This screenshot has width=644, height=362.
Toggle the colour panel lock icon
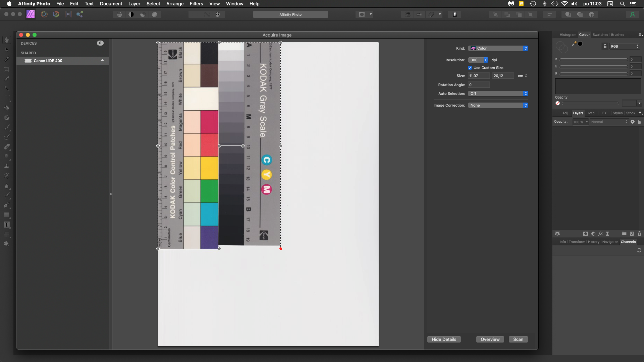click(x=605, y=46)
